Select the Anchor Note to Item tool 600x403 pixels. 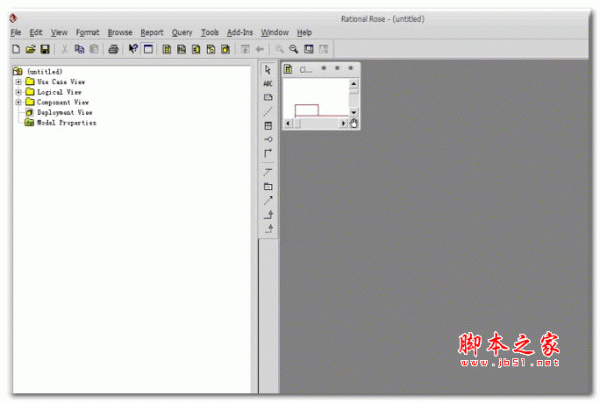(x=268, y=111)
